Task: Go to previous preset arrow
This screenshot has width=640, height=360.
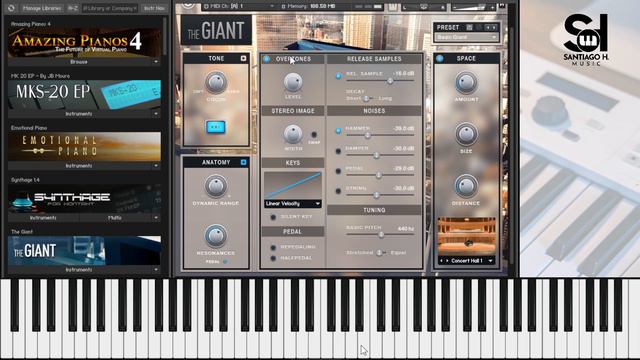Action: pyautogui.click(x=487, y=27)
